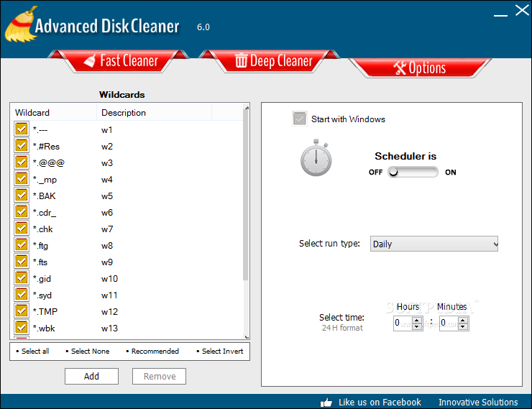Image resolution: width=532 pixels, height=409 pixels.
Task: Click the Facebook thumbs-up icon
Action: point(326,403)
